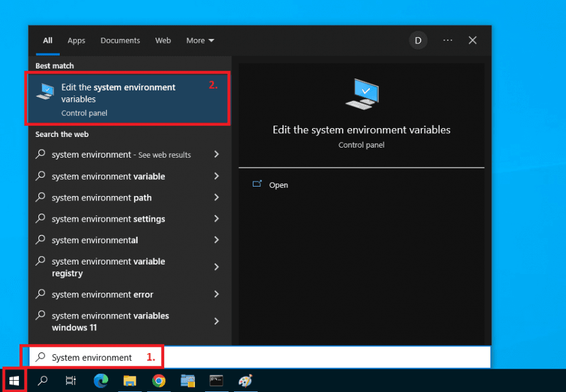
Task: Launch Google Chrome from the taskbar
Action: click(x=158, y=380)
